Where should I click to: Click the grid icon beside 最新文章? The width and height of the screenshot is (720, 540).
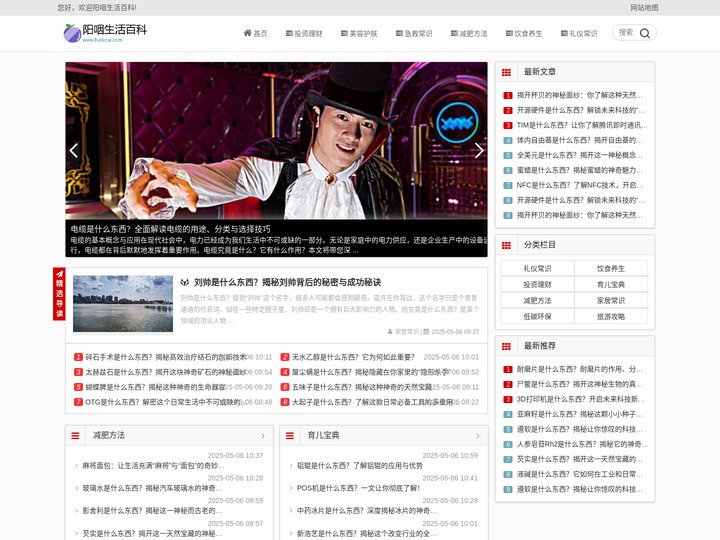tap(506, 72)
